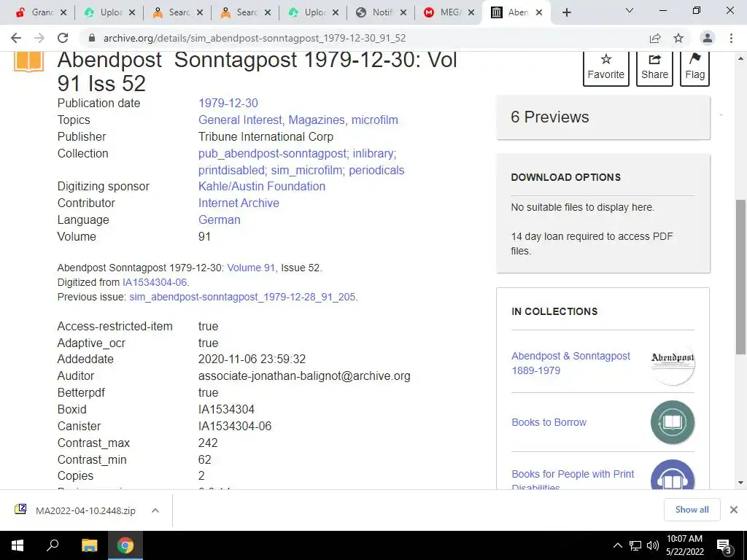Switch to second Search tab
747x560 pixels.
(239, 12)
